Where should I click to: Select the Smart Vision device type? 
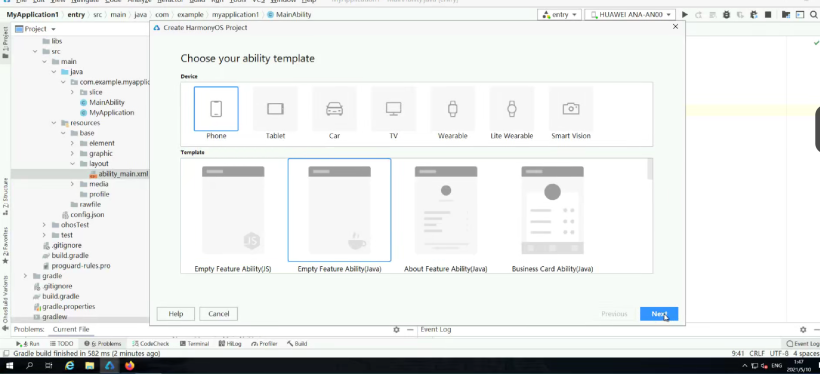[x=571, y=109]
